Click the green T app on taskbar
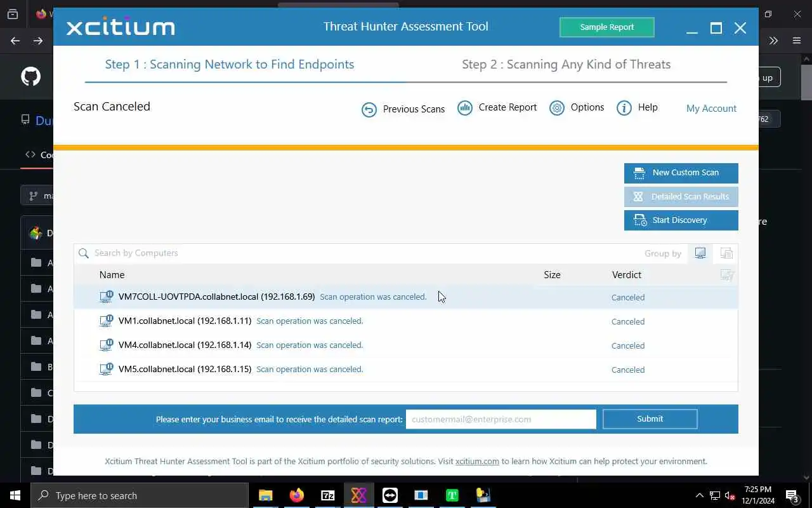The width and height of the screenshot is (812, 508). tap(452, 495)
